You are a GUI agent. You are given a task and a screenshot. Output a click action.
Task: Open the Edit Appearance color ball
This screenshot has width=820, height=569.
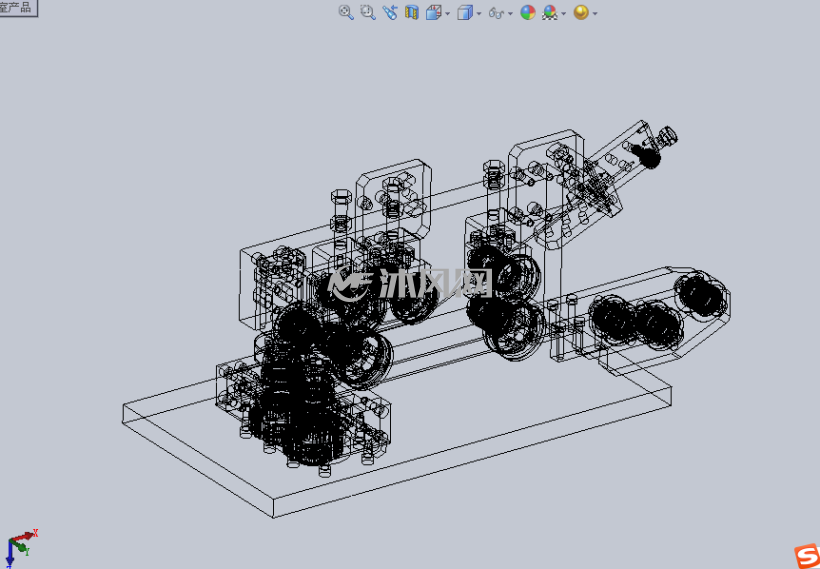528,13
